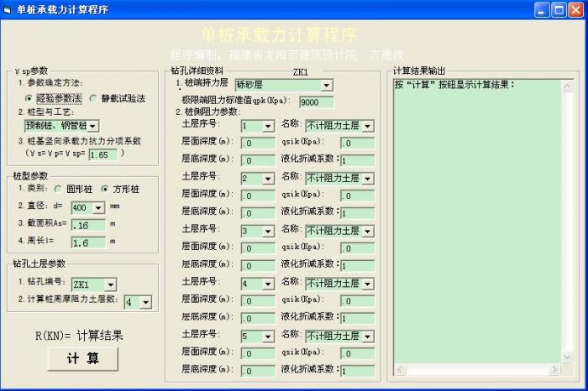This screenshot has width=588, height=391.
Task: Click the 截面积As input field
Action: 87,225
